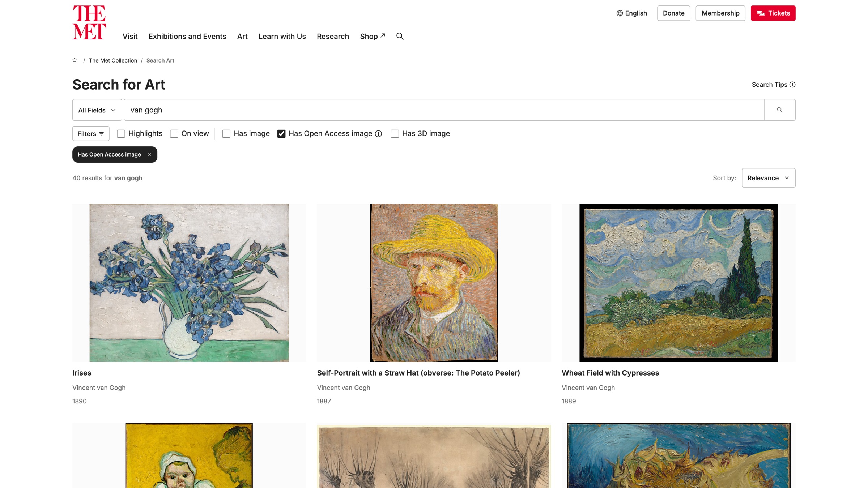This screenshot has height=488, width=868.
Task: Open Self-Portrait with a Straw Hat title
Action: tap(418, 373)
